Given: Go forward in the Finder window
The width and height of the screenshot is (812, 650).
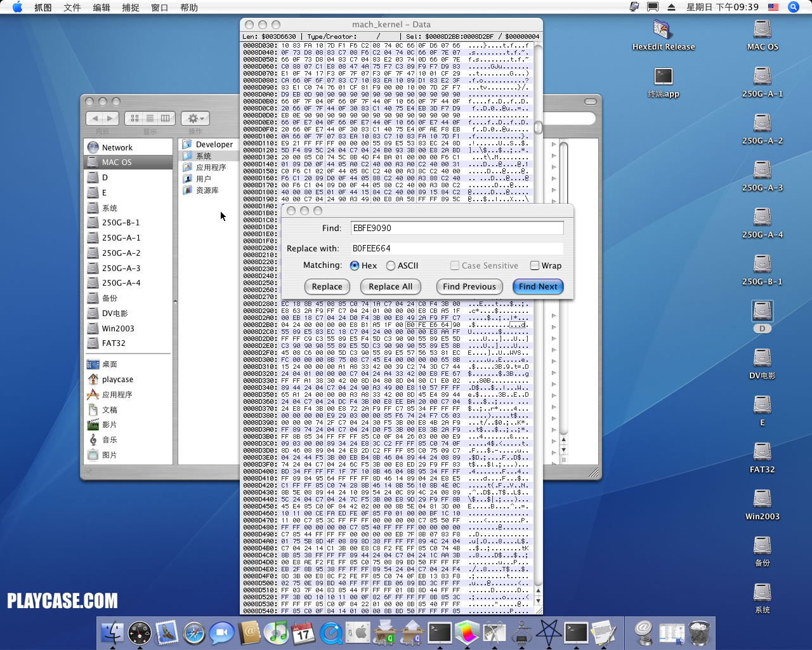Looking at the screenshot, I should coord(110,118).
